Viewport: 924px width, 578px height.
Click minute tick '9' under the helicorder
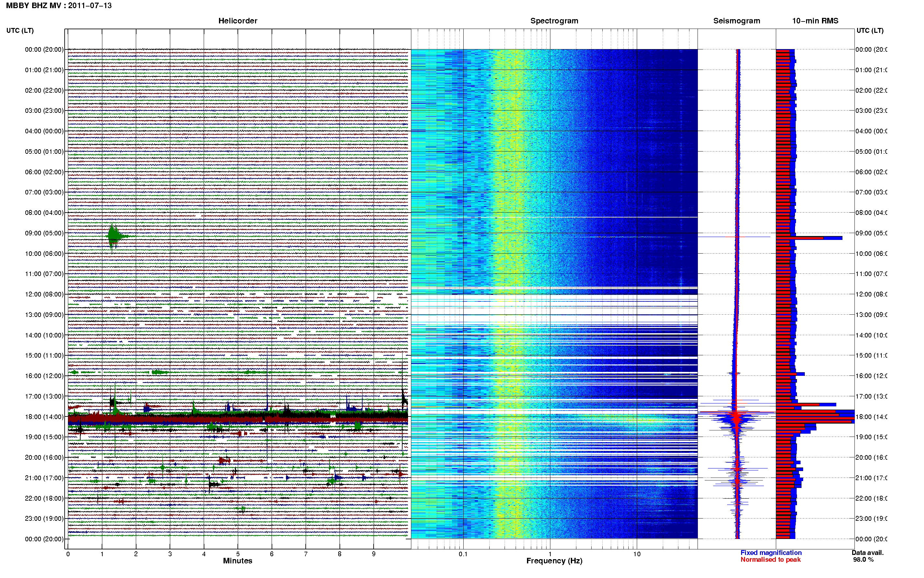[x=374, y=554]
